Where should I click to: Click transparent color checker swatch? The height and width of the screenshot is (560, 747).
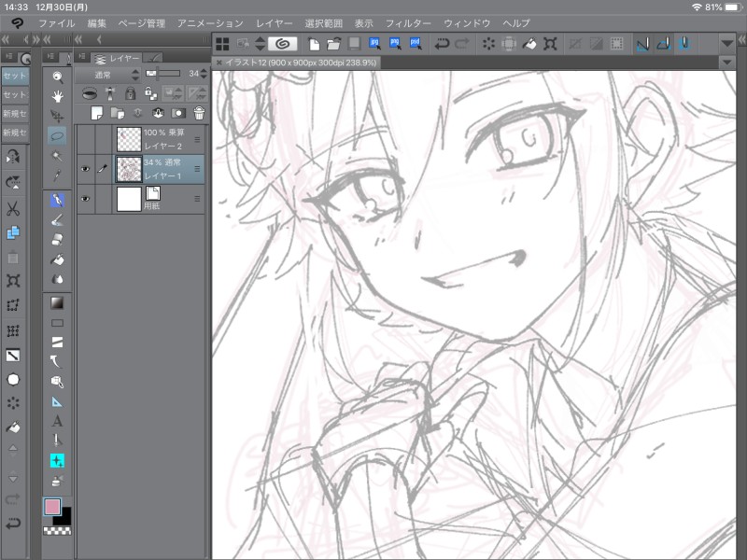click(x=57, y=530)
